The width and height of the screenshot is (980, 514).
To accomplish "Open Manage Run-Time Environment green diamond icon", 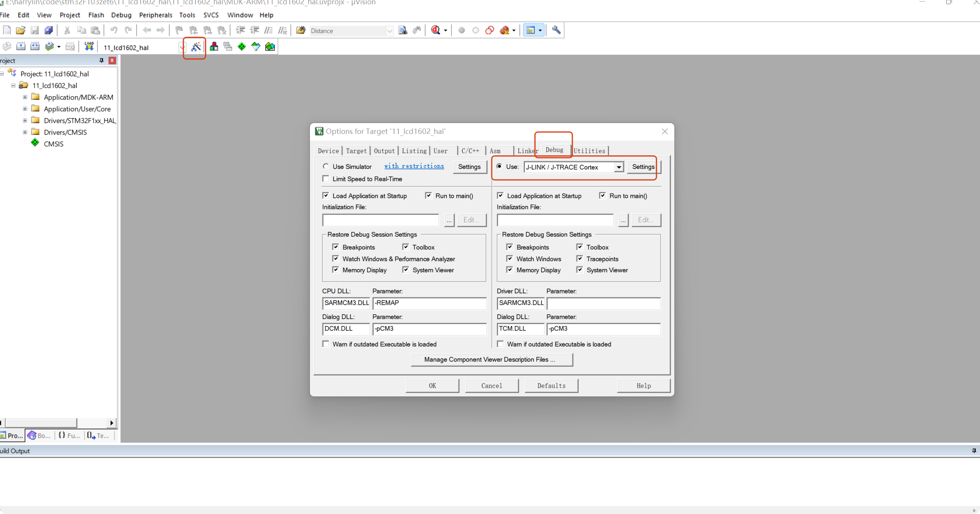I will click(x=242, y=47).
